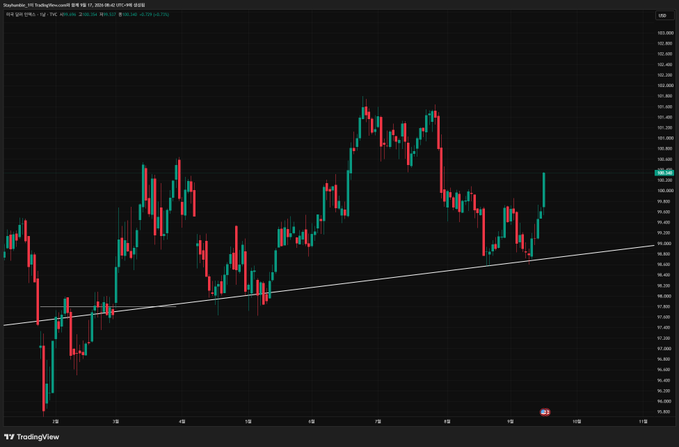Screen dimensions: 679x447
Task: Click the +0.729 change value in legend
Action: tap(146, 14)
